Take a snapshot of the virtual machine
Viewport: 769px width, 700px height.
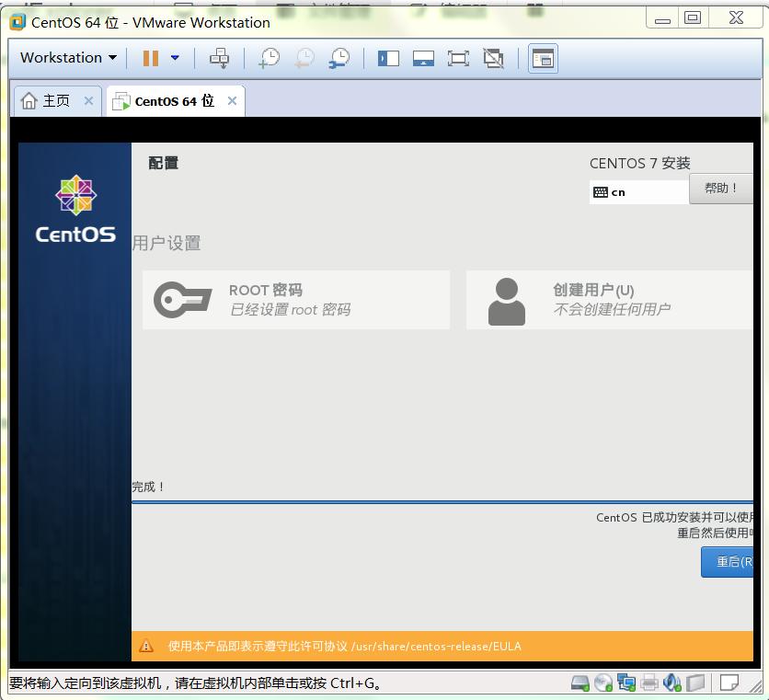(269, 58)
